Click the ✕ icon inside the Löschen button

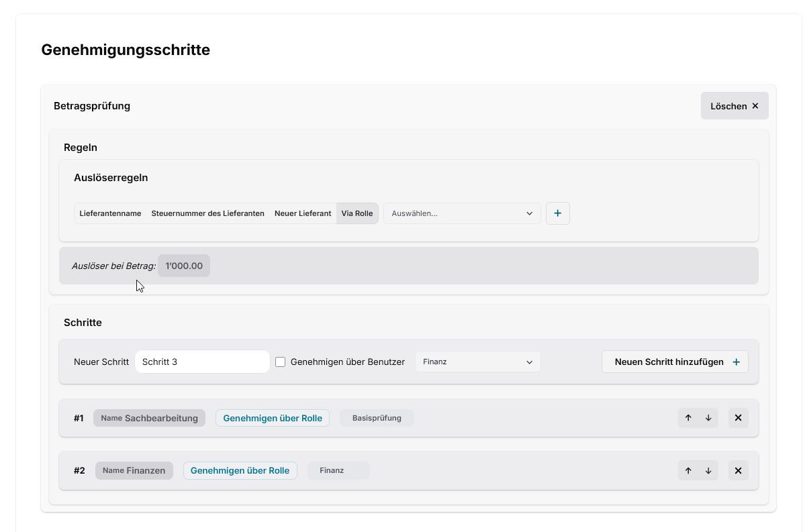(755, 105)
